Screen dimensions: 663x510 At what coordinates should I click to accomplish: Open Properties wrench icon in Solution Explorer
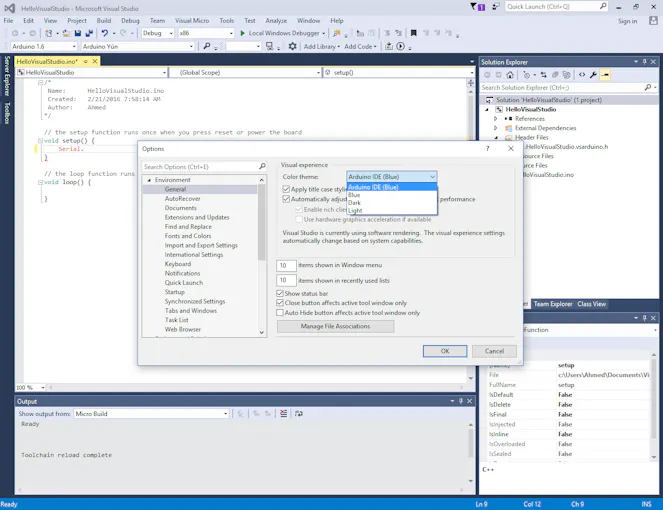tap(593, 75)
